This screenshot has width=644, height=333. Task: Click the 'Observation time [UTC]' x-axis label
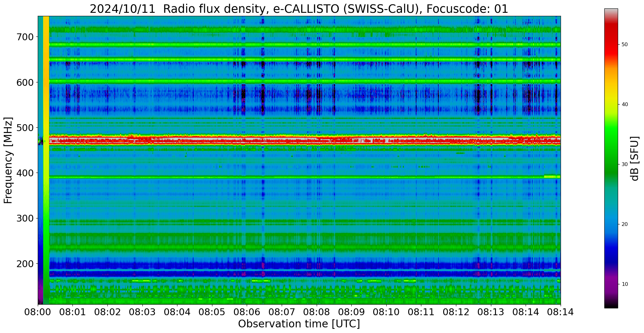299,324
